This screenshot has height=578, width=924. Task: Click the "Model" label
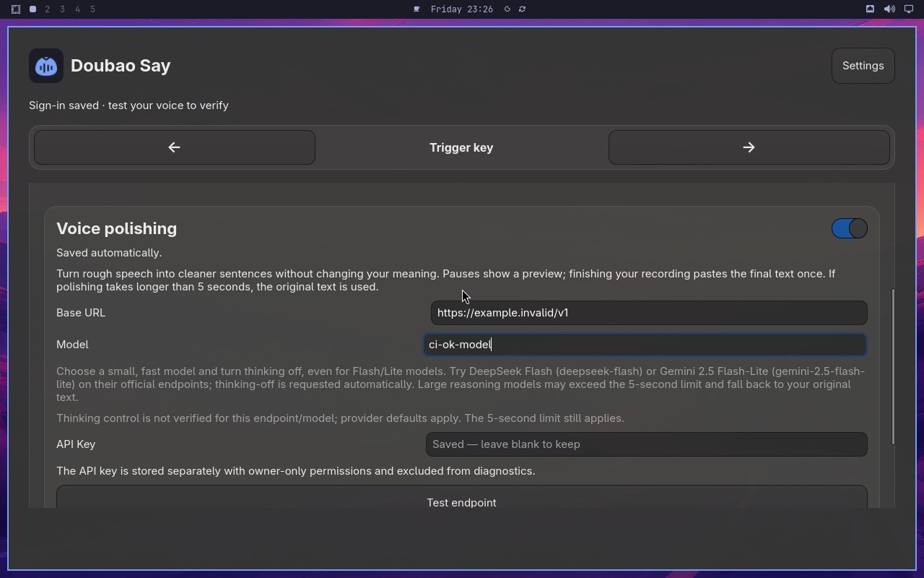tap(72, 345)
